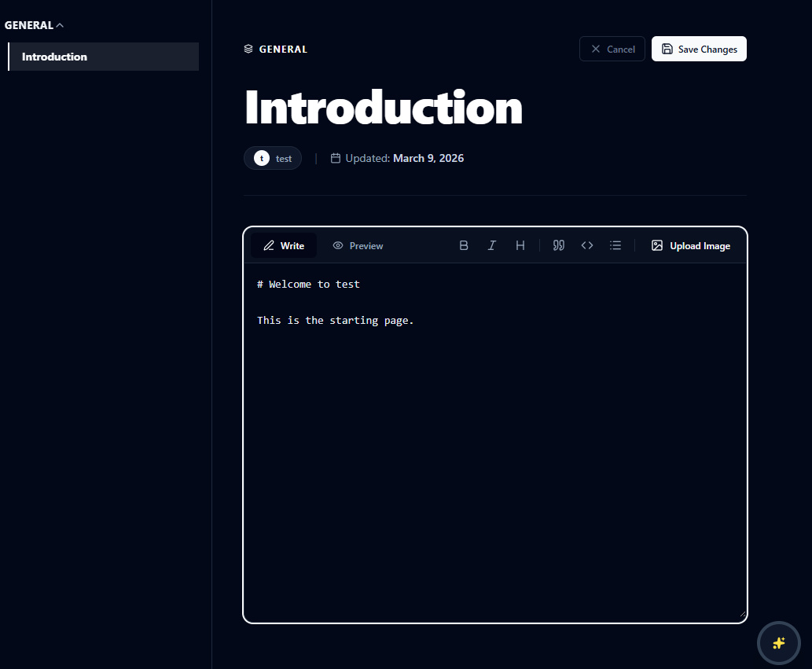Image resolution: width=812 pixels, height=669 pixels.
Task: Cancel the current edits
Action: coord(612,48)
